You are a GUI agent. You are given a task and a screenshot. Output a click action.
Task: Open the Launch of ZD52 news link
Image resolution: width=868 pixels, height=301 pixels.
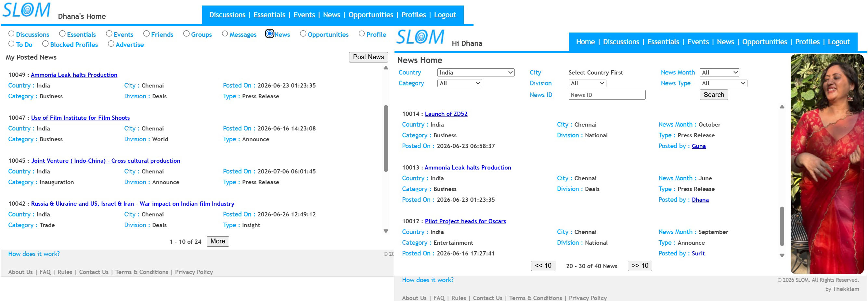(x=446, y=114)
